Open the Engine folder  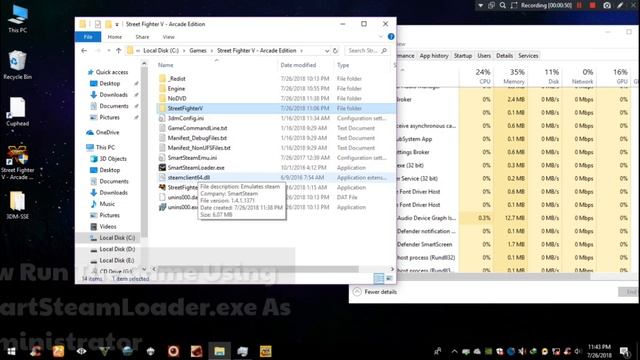pyautogui.click(x=176, y=89)
